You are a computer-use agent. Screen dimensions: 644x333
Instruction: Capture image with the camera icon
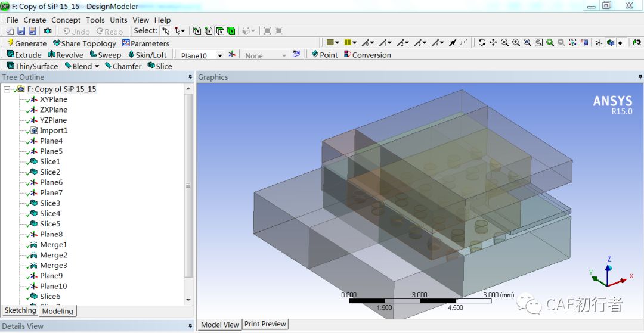[x=48, y=31]
